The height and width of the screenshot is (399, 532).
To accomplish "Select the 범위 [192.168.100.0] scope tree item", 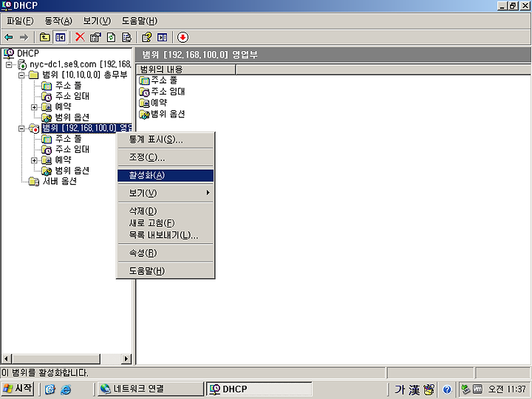I will coord(86,129).
